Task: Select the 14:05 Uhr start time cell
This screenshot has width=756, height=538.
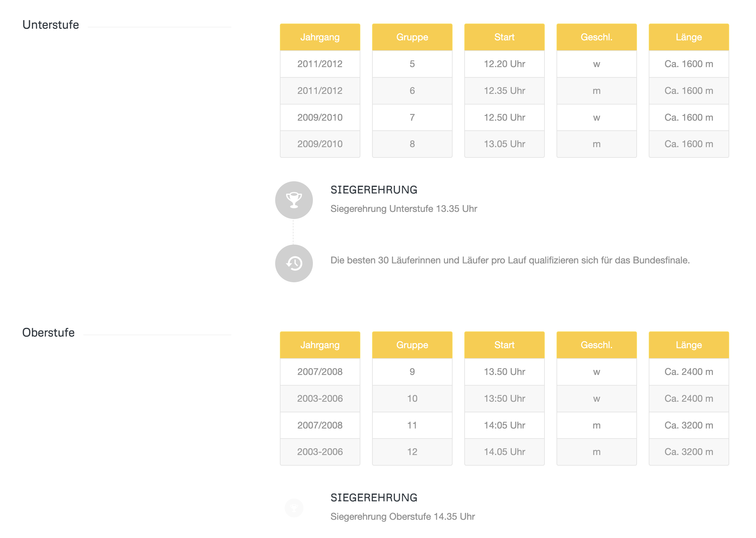Action: coord(504,425)
